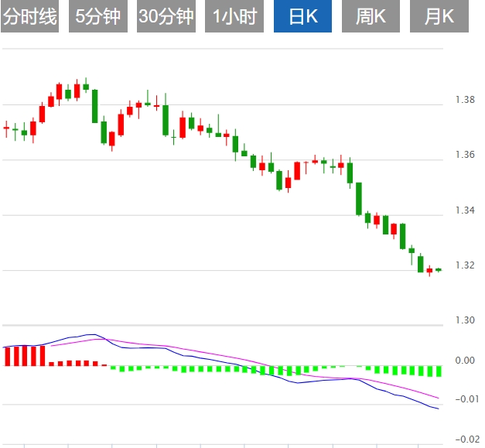Click the 1.30 price axis label
The image size is (485, 448).
click(x=465, y=320)
